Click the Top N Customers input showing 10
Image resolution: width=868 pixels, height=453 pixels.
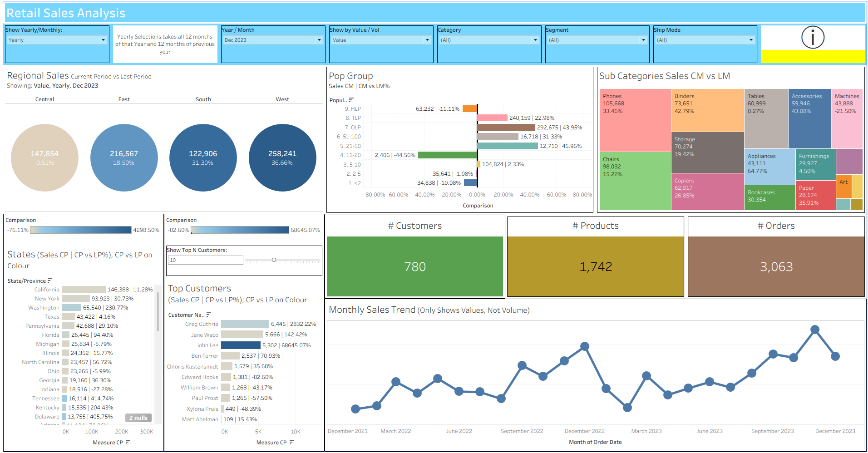point(205,260)
